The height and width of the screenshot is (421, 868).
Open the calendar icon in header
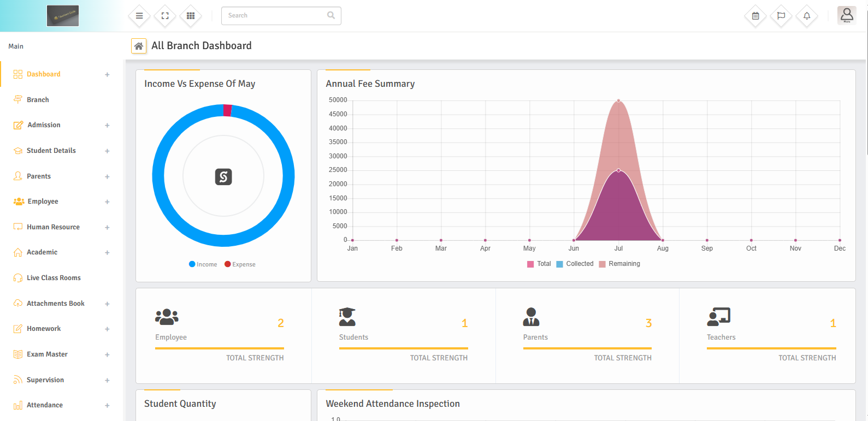point(755,16)
